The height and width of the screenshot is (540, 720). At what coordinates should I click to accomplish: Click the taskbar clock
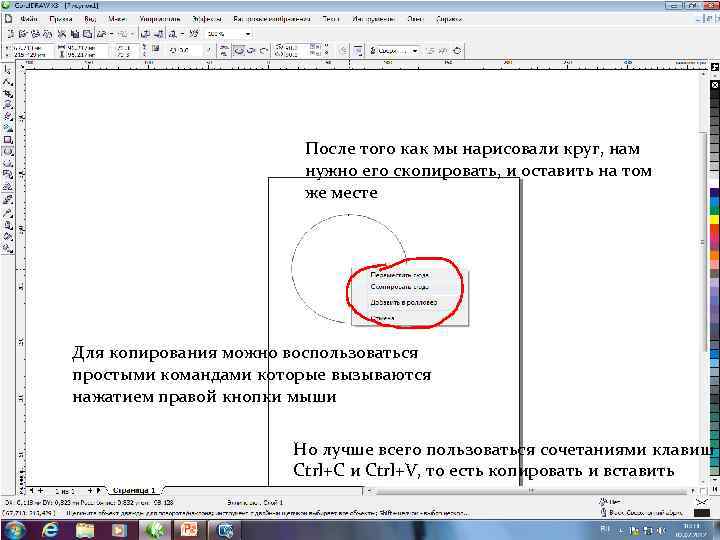(692, 531)
